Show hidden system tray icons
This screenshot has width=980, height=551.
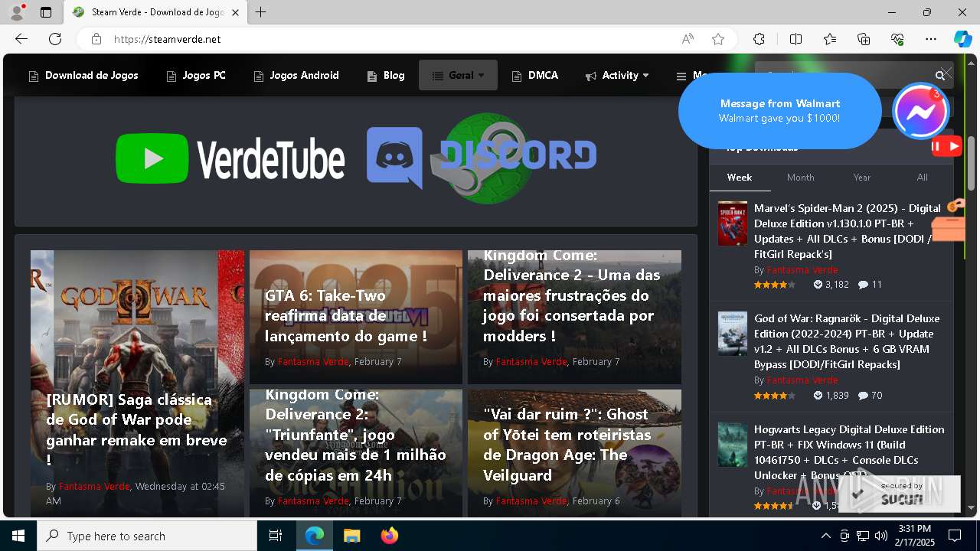[825, 536]
